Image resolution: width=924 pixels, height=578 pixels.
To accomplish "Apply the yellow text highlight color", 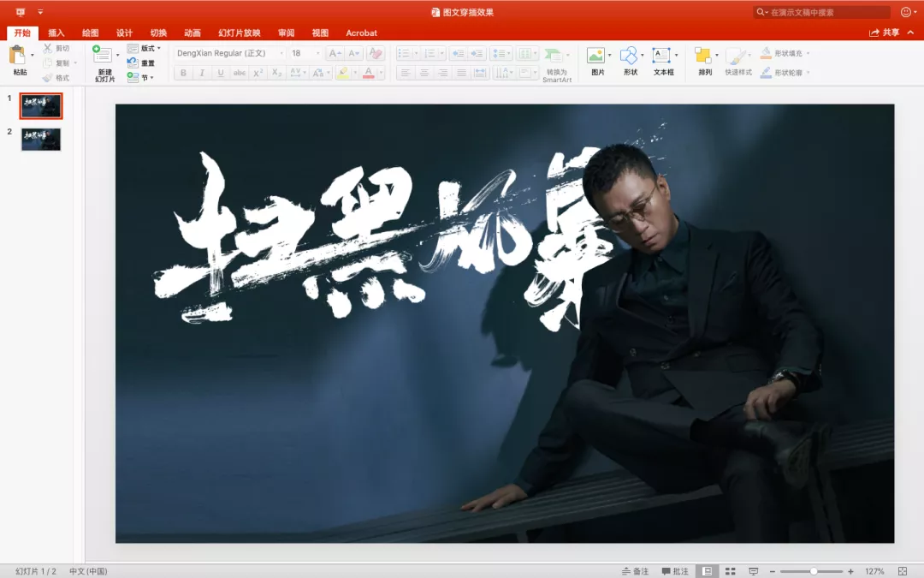I will [343, 73].
